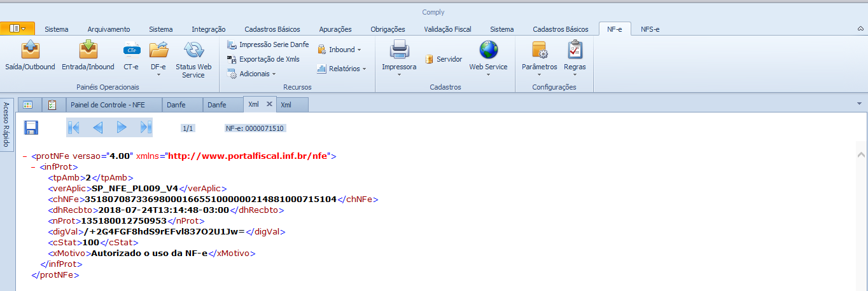Open the checklist icon document tab

click(x=53, y=105)
